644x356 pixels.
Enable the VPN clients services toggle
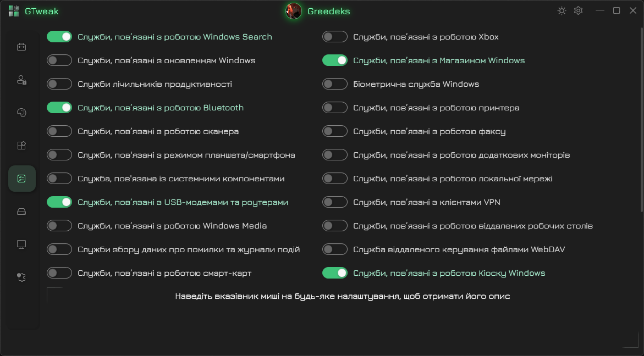[x=335, y=202]
